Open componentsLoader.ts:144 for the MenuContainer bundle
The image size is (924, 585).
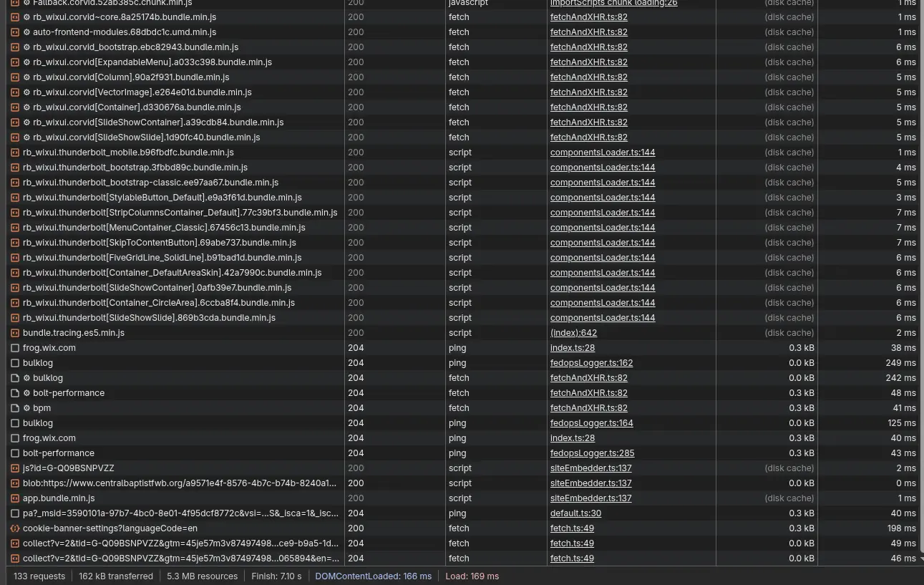[603, 227]
